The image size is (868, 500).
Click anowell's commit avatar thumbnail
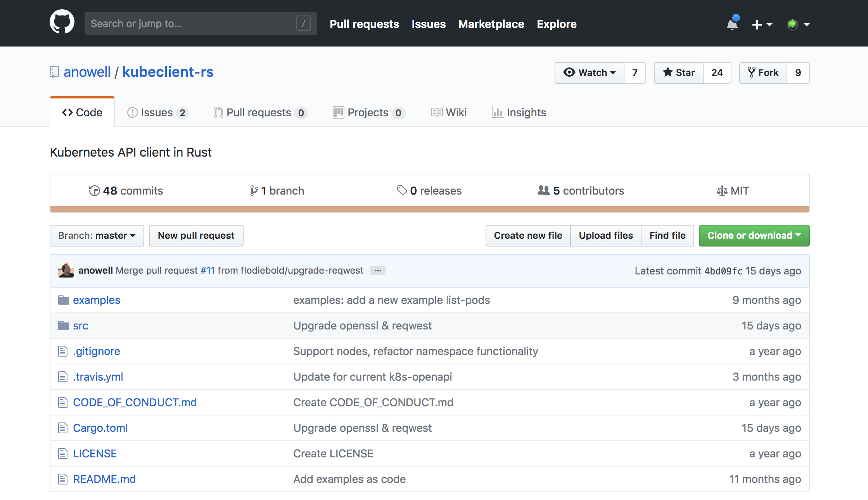click(66, 270)
